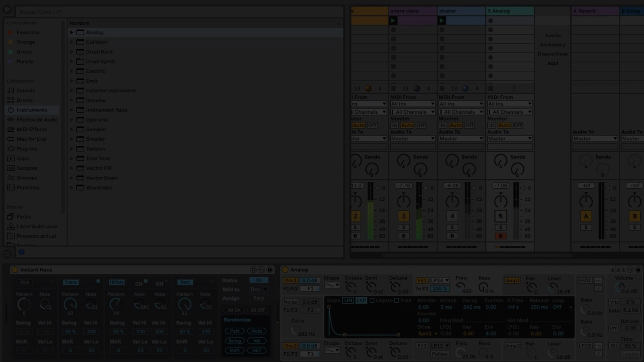Click the Proyecto actual place icon
The width and height of the screenshot is (644, 362).
tap(11, 236)
